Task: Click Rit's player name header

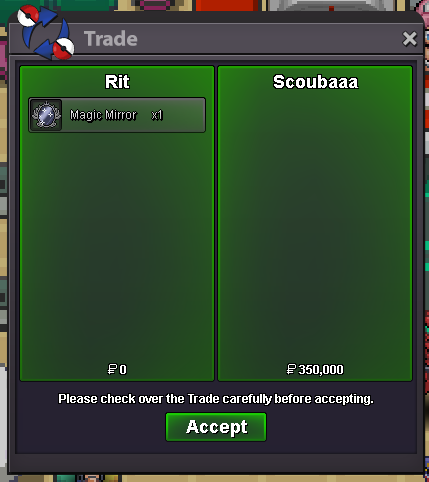Action: pyautogui.click(x=117, y=82)
